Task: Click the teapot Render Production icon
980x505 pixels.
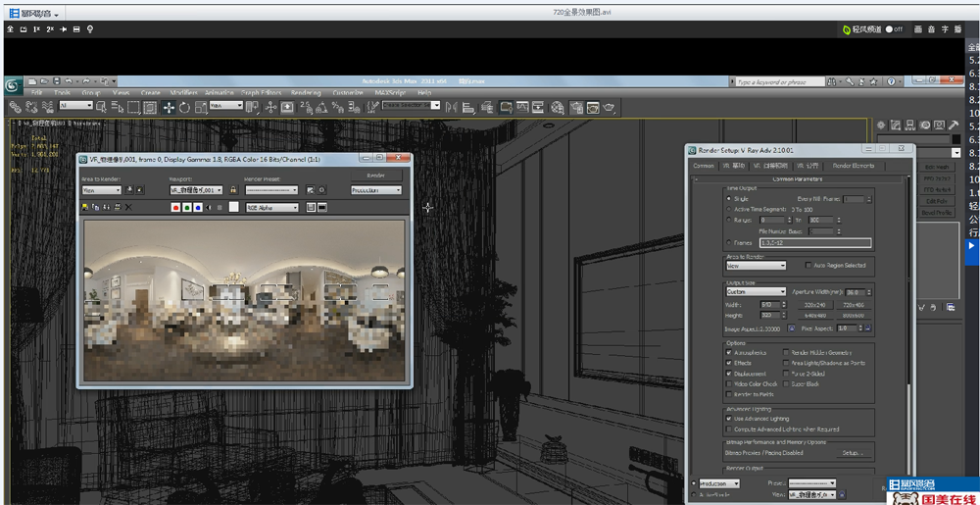Action: pos(609,107)
